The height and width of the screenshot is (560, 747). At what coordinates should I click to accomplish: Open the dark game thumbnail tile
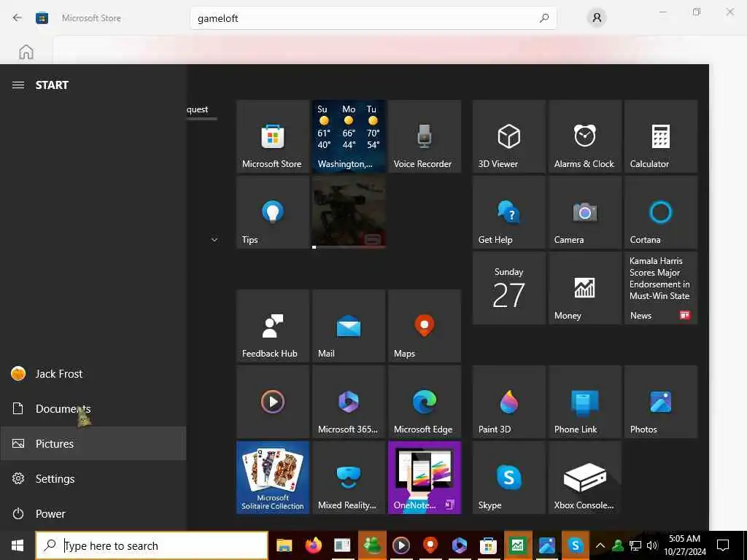coord(349,212)
